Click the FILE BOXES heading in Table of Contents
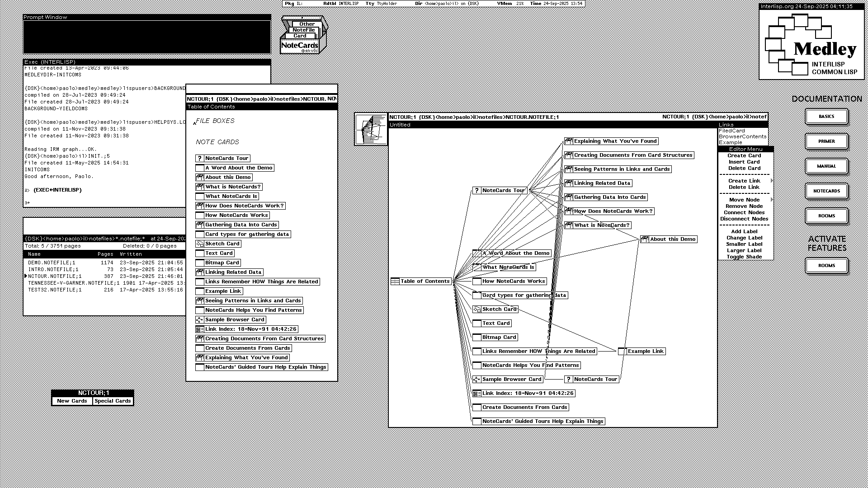This screenshot has height=488, width=868. coord(215,121)
